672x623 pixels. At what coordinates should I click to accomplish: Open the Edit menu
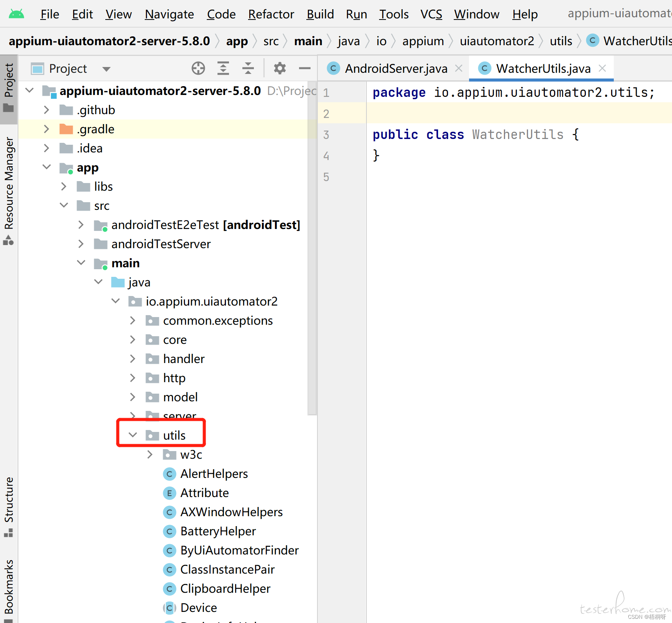coord(82,14)
